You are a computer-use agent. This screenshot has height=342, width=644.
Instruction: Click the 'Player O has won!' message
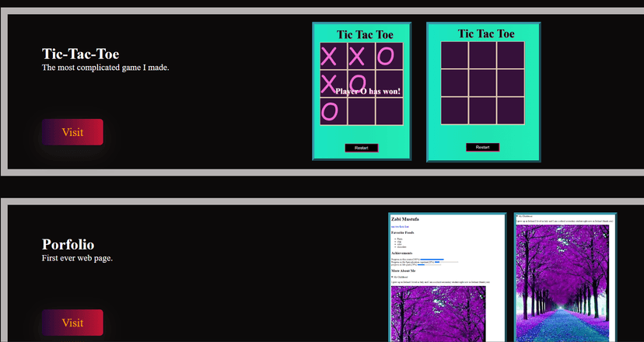368,91
